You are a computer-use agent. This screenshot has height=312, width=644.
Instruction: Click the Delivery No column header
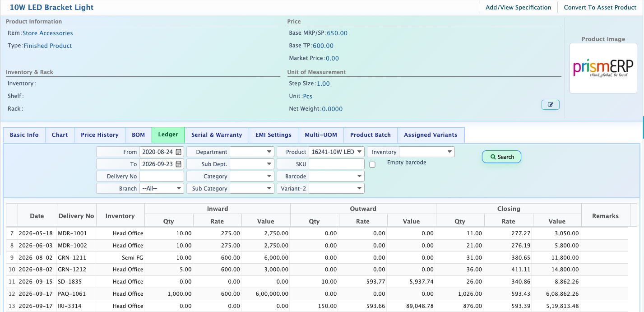[76, 216]
